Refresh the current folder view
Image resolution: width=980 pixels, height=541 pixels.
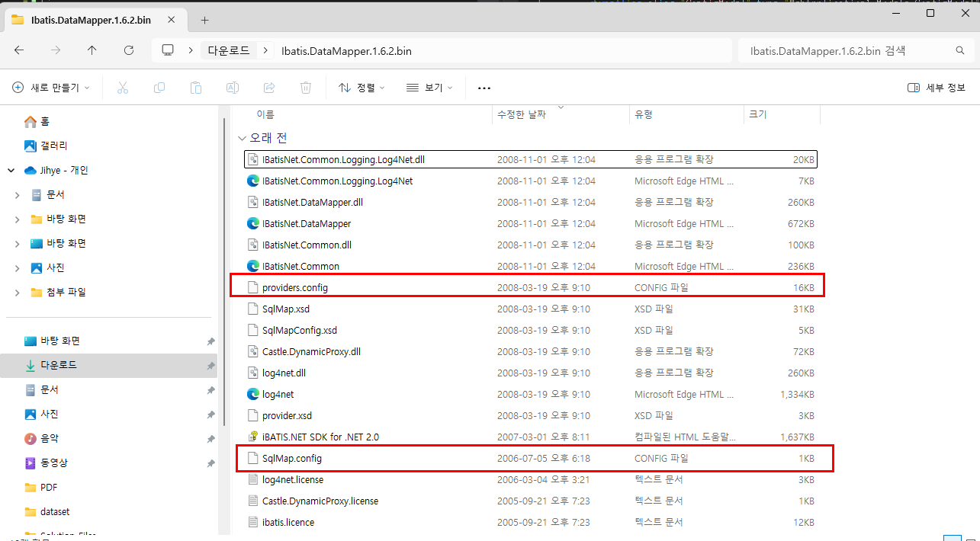pos(129,50)
